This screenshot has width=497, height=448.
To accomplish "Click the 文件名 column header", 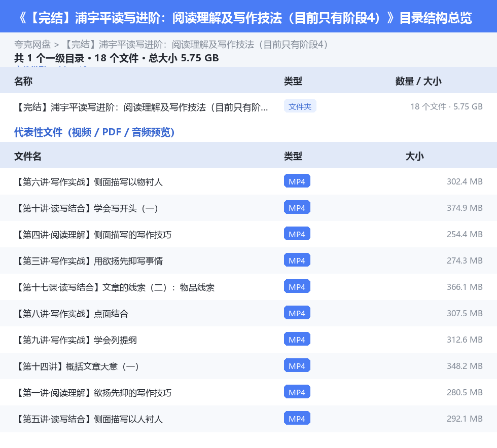I will point(27,156).
